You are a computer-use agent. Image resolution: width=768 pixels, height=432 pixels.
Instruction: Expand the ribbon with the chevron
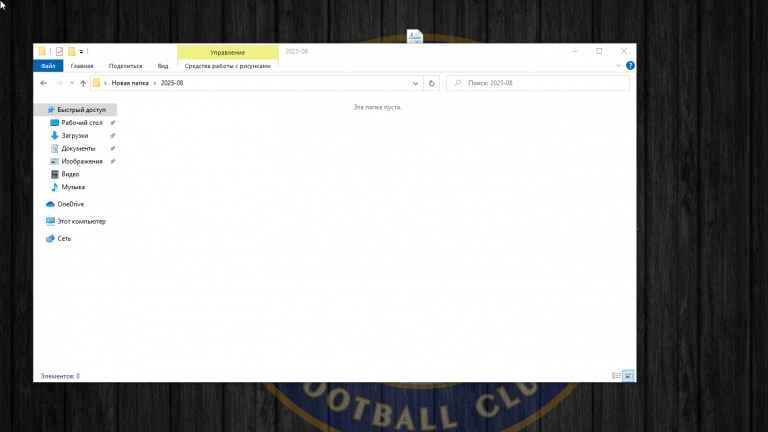[x=619, y=66]
